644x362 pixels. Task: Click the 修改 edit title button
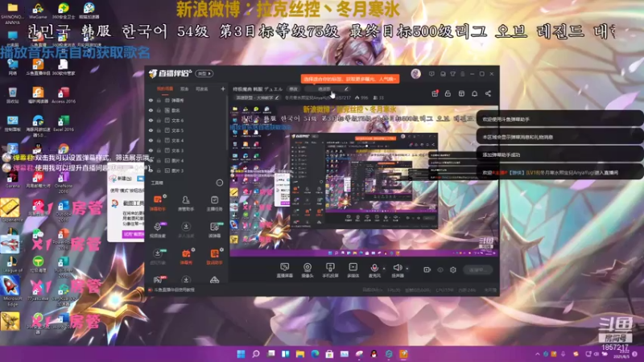click(293, 89)
